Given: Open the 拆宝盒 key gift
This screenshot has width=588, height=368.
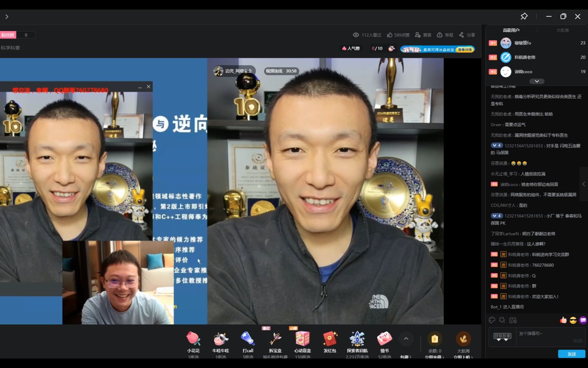Looking at the screenshot, I should (x=275, y=339).
